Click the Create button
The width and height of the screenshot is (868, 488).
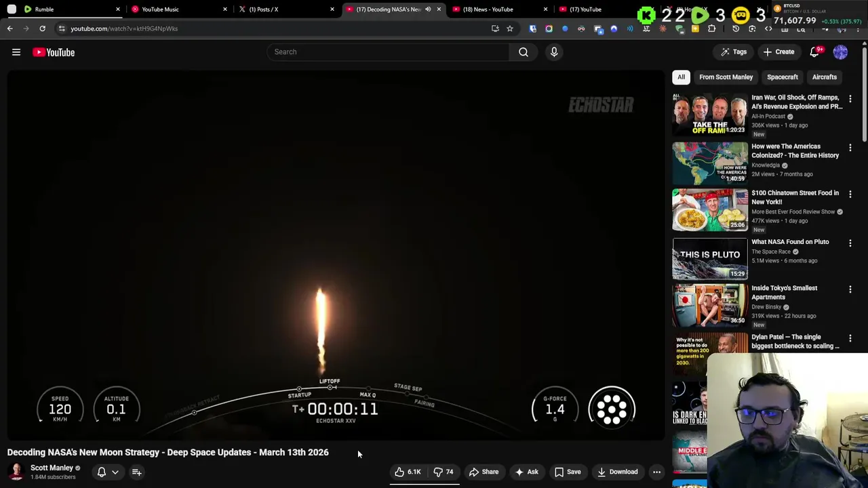click(x=778, y=52)
